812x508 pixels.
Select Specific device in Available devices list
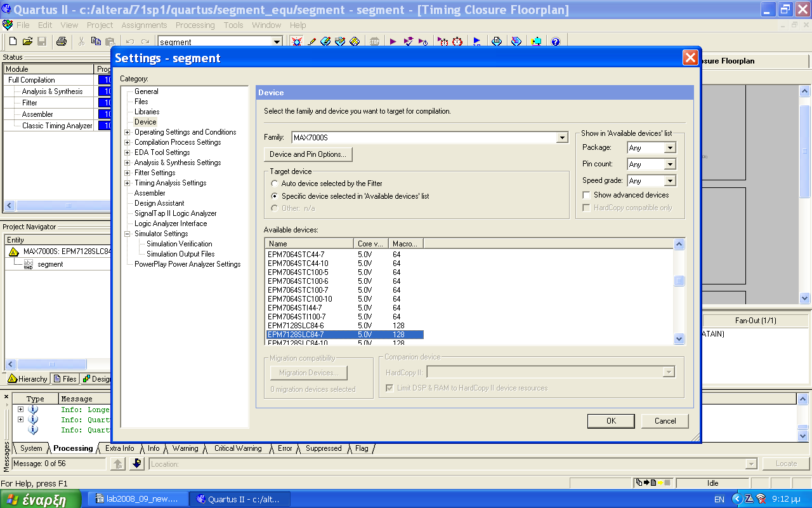(275, 196)
